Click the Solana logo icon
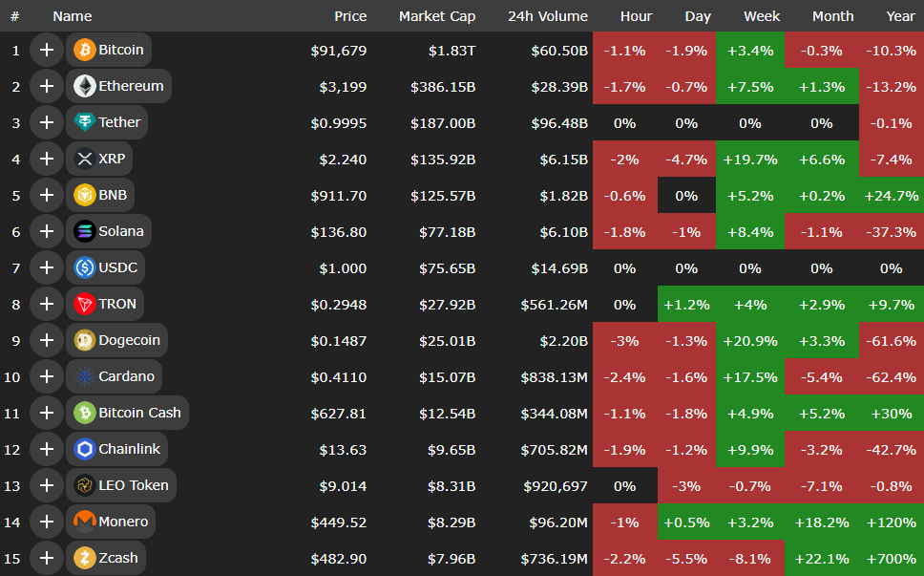 [84, 231]
